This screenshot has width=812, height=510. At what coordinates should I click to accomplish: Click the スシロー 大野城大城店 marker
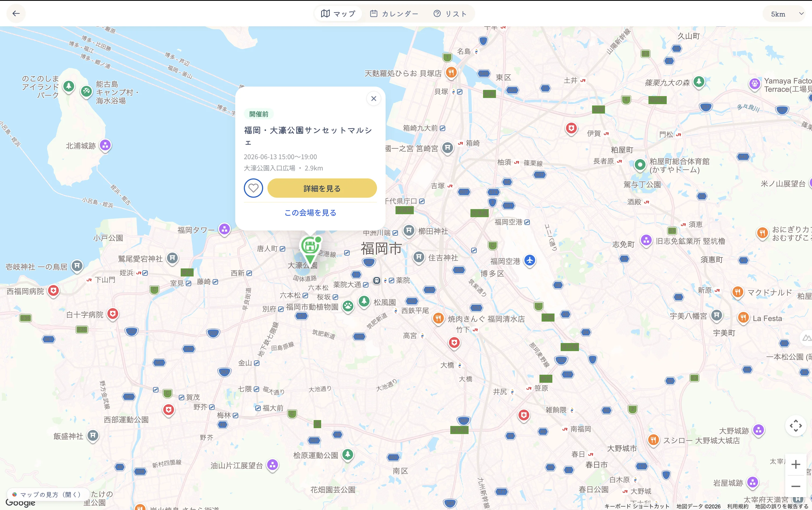[654, 440]
